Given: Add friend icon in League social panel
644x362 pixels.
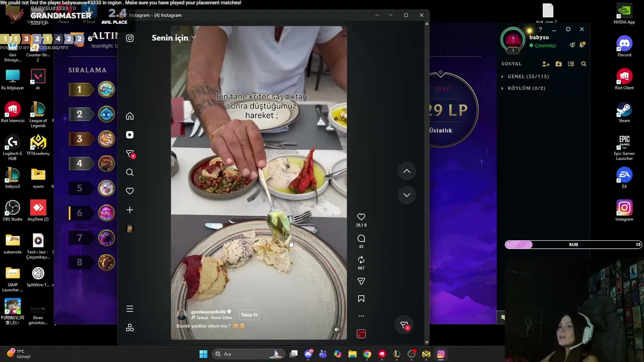Looking at the screenshot, I should 546,64.
